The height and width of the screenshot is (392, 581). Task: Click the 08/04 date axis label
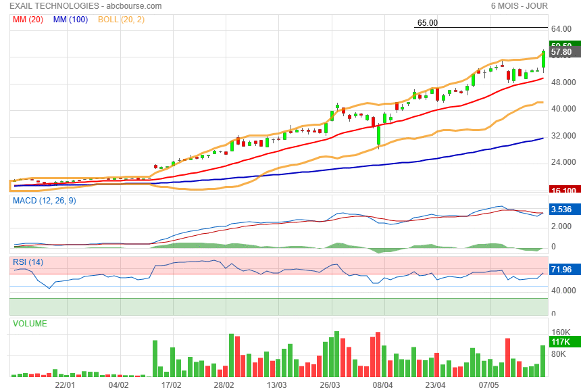(383, 385)
